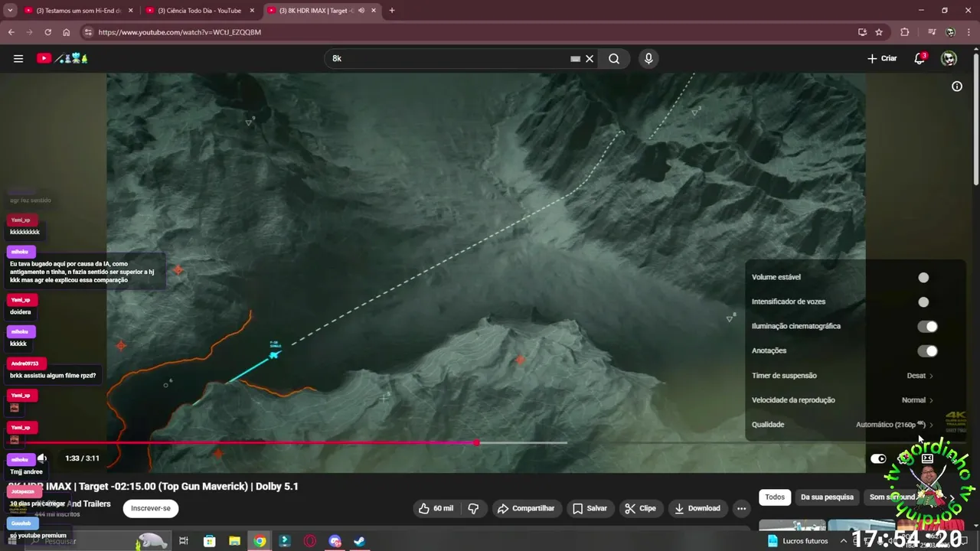Subscribe with the Inscrever-se button

point(151,508)
